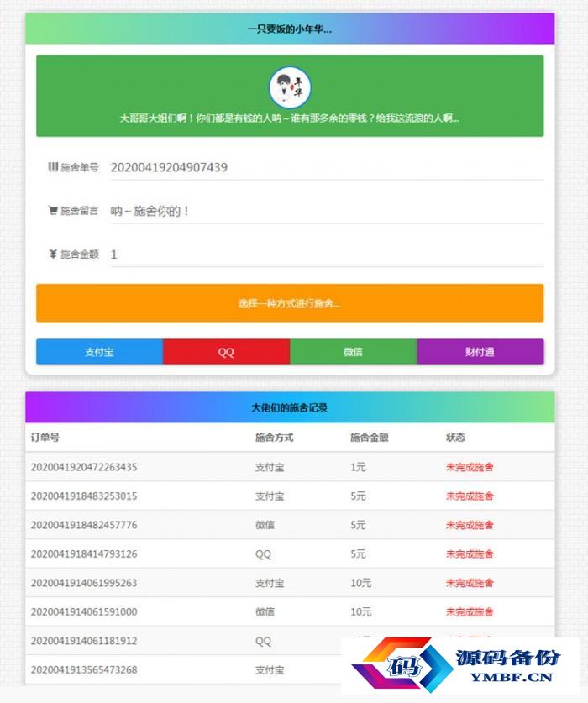
Task: Select order number 2020041914061995263
Action: pos(84,583)
